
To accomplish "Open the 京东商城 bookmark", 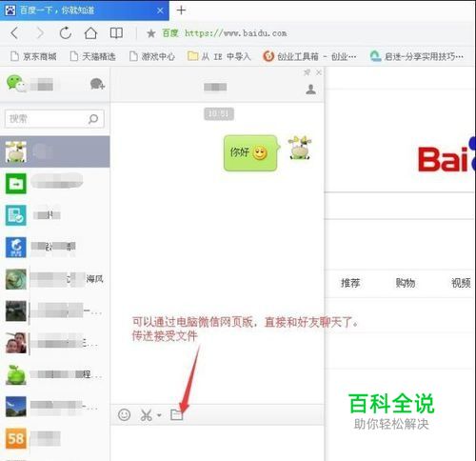I will tap(33, 56).
